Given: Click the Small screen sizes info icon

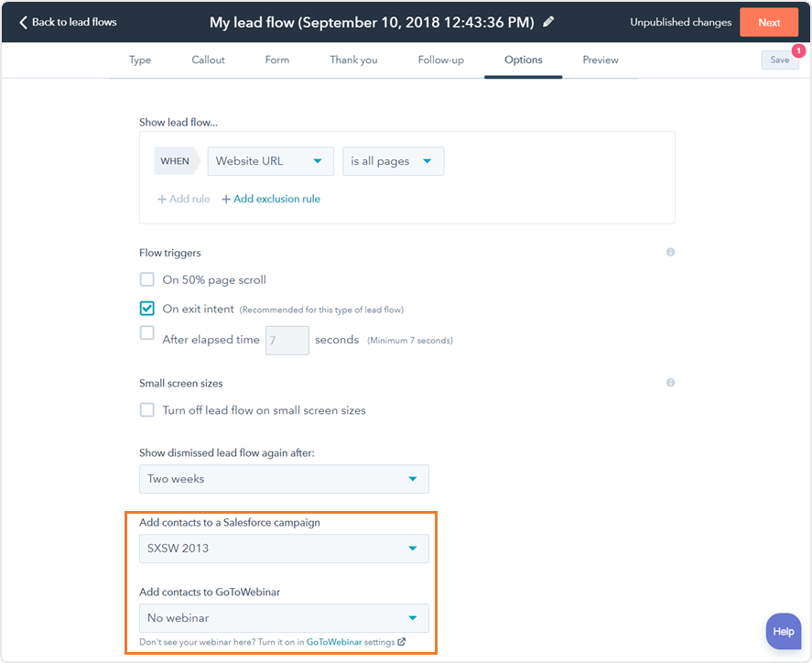Looking at the screenshot, I should 670,383.
